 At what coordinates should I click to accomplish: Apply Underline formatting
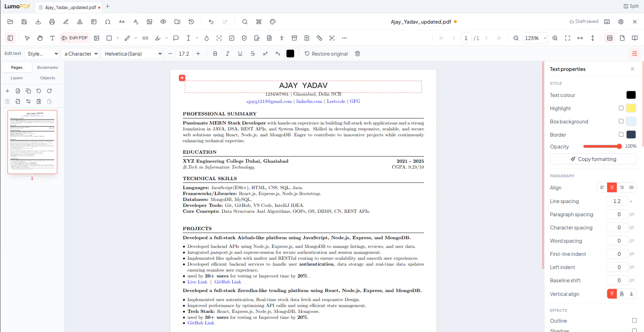point(240,54)
